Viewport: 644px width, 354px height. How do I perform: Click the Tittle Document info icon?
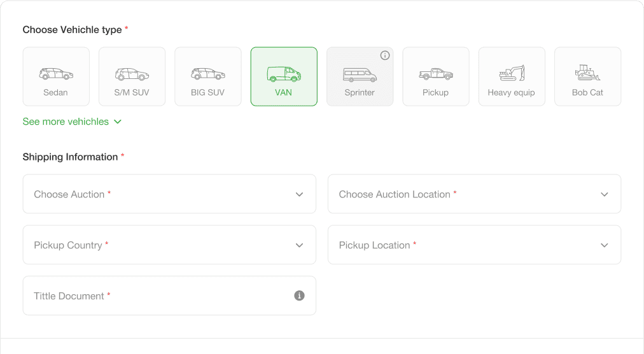tap(300, 295)
